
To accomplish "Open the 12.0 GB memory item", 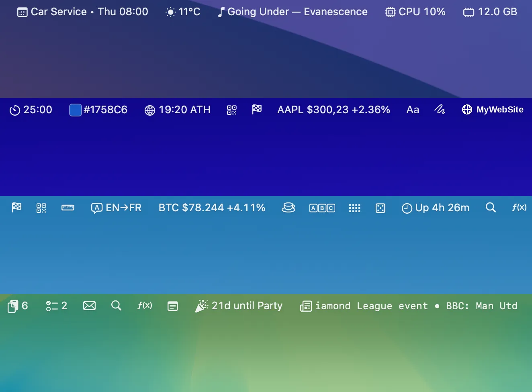I will pos(490,12).
